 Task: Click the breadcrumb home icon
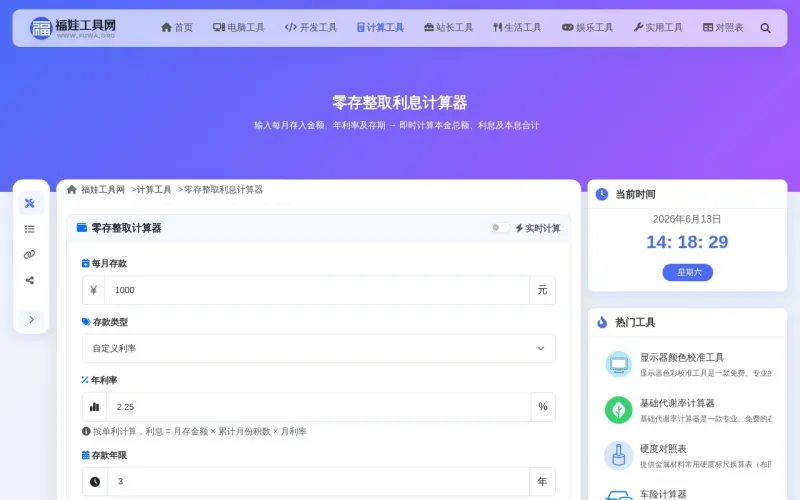point(71,190)
